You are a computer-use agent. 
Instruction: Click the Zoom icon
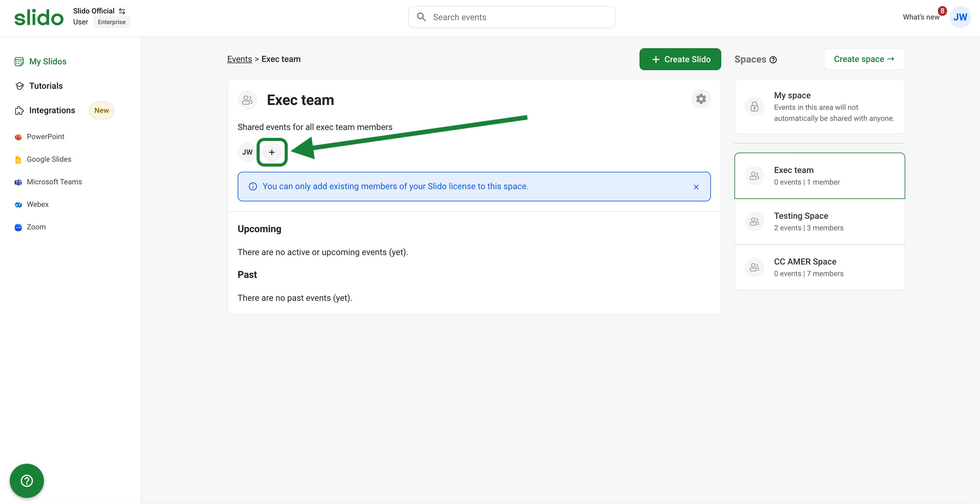point(18,228)
